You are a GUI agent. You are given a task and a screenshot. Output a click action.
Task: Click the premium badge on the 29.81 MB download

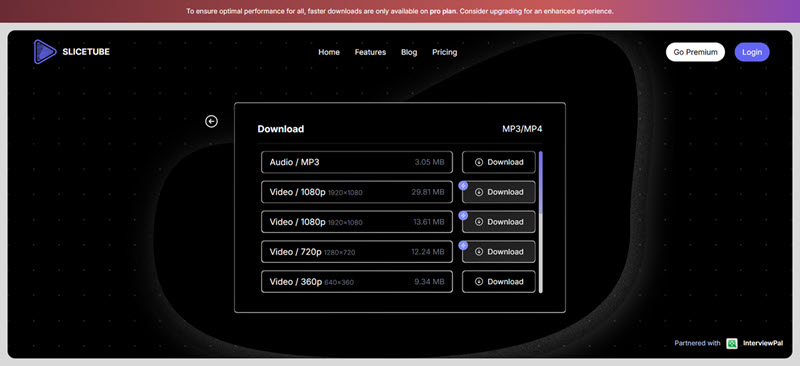pyautogui.click(x=463, y=185)
